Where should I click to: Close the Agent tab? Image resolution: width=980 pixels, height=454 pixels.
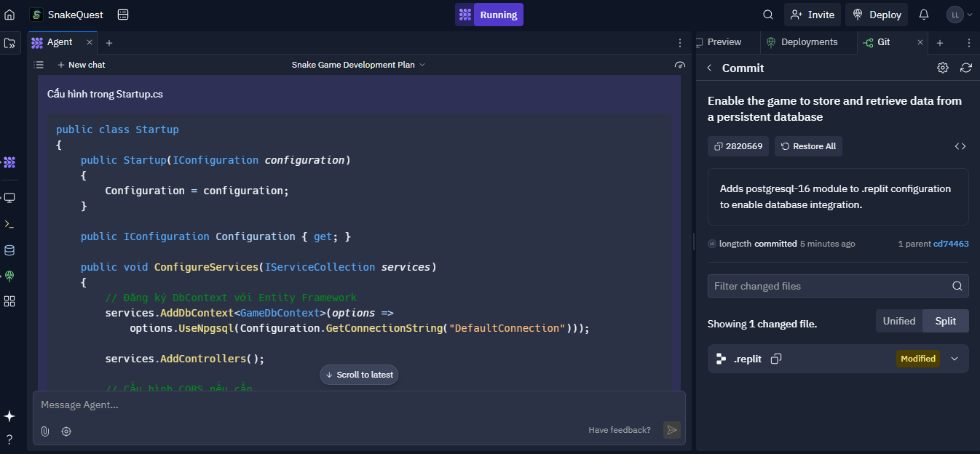90,42
